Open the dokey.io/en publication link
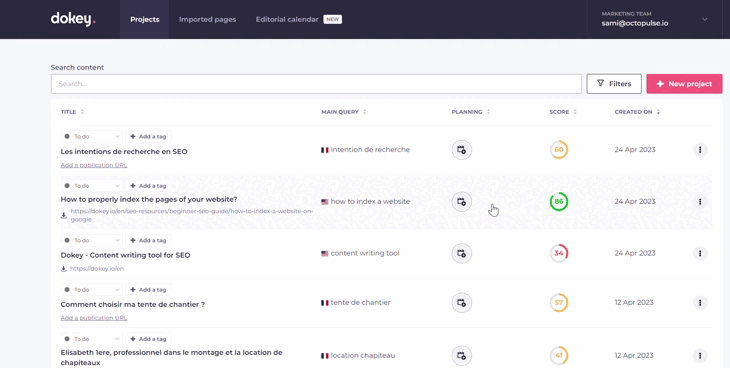730x368 pixels. click(97, 269)
